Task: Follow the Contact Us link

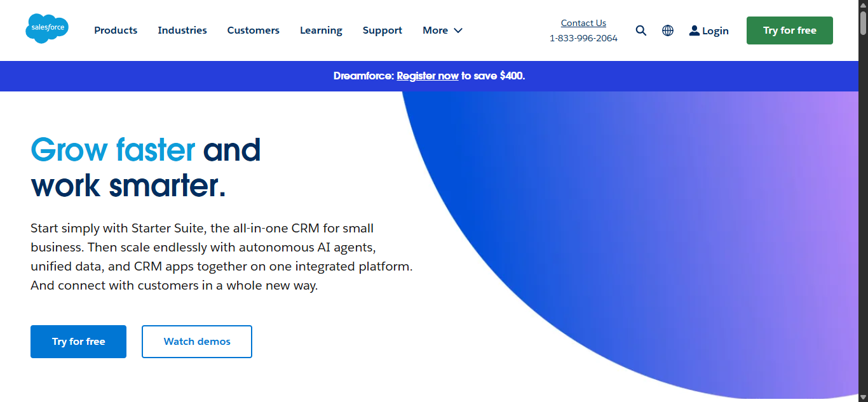Action: click(x=583, y=23)
